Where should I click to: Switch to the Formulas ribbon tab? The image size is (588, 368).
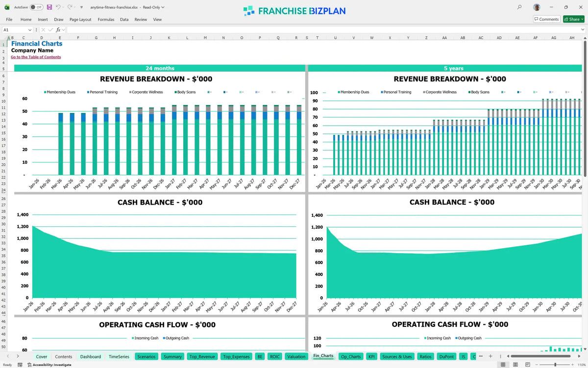pyautogui.click(x=106, y=20)
